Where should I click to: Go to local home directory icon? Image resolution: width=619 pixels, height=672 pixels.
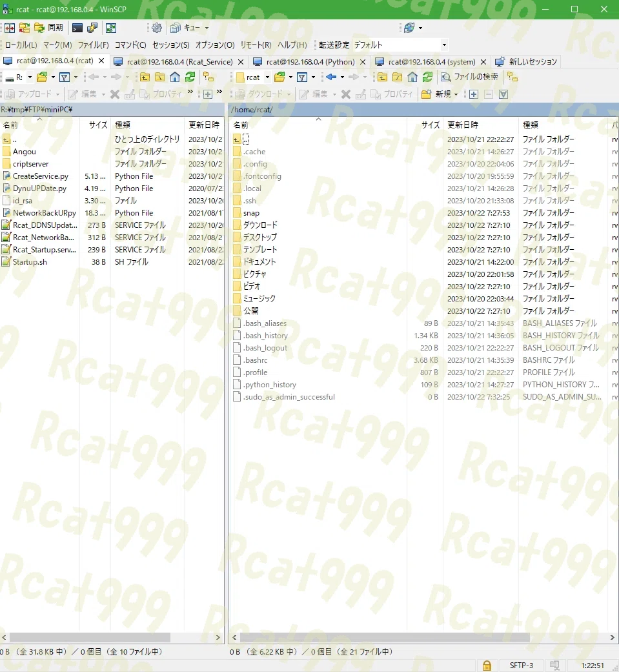175,77
